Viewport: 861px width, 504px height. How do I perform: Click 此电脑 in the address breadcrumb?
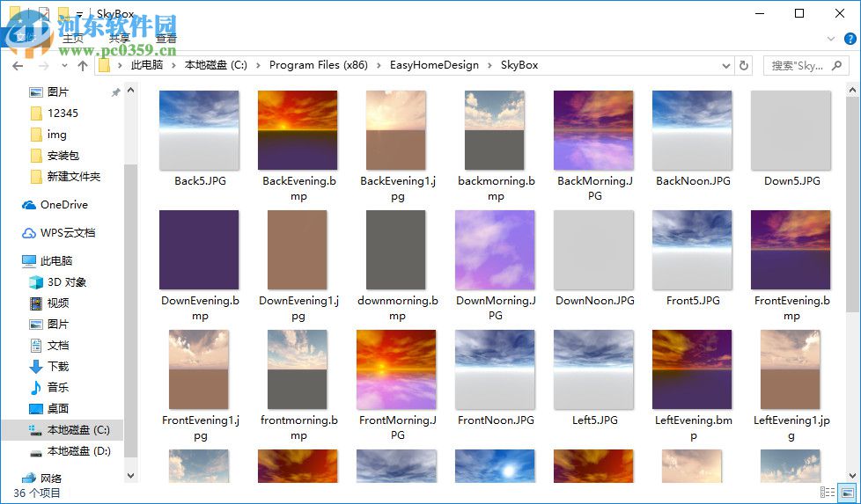[147, 65]
